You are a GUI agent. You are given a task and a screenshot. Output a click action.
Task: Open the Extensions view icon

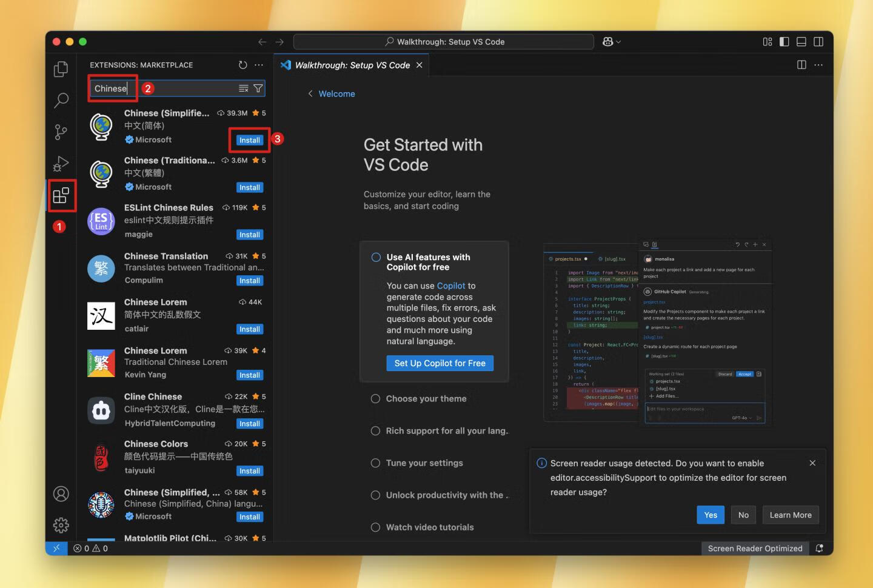[x=61, y=195]
